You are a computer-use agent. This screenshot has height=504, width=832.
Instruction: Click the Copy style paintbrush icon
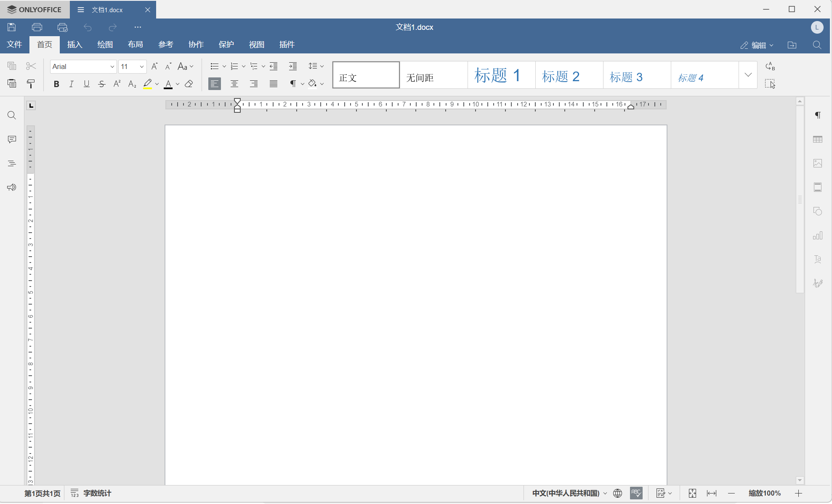tap(31, 84)
